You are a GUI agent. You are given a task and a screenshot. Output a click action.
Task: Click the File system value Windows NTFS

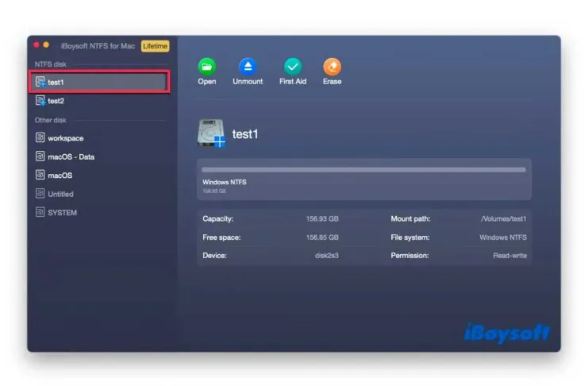[503, 237]
